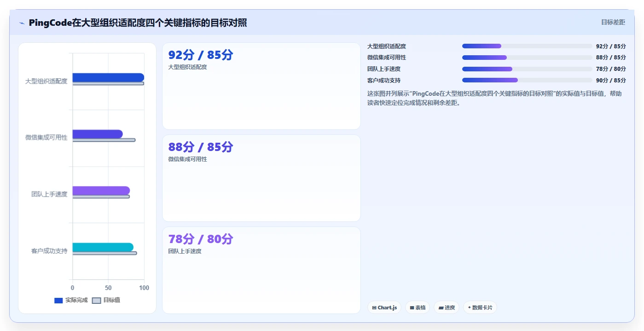Select the 数据卡片 tag
The width and height of the screenshot is (644, 331).
(480, 308)
